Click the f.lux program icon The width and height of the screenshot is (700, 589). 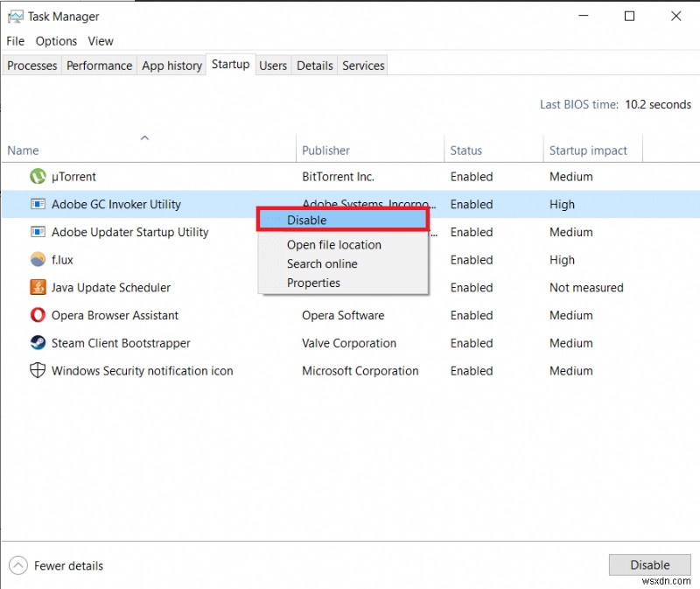click(37, 260)
